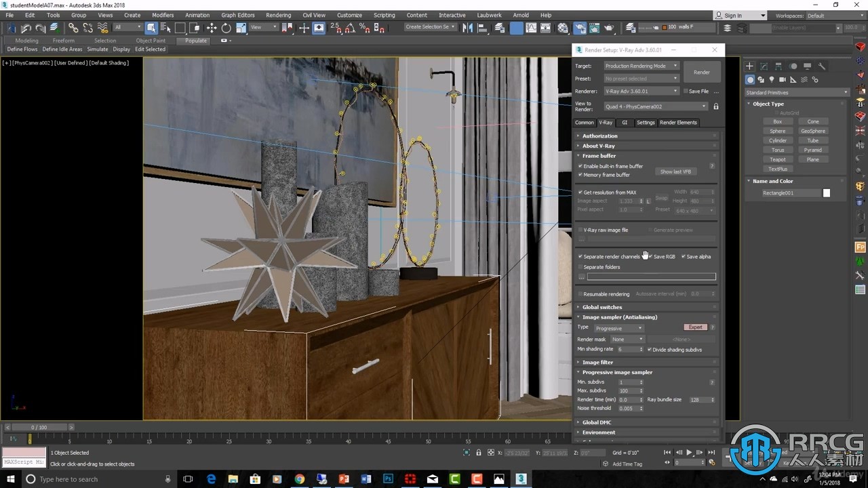
Task: Open the Modifiers menu
Action: click(x=163, y=15)
